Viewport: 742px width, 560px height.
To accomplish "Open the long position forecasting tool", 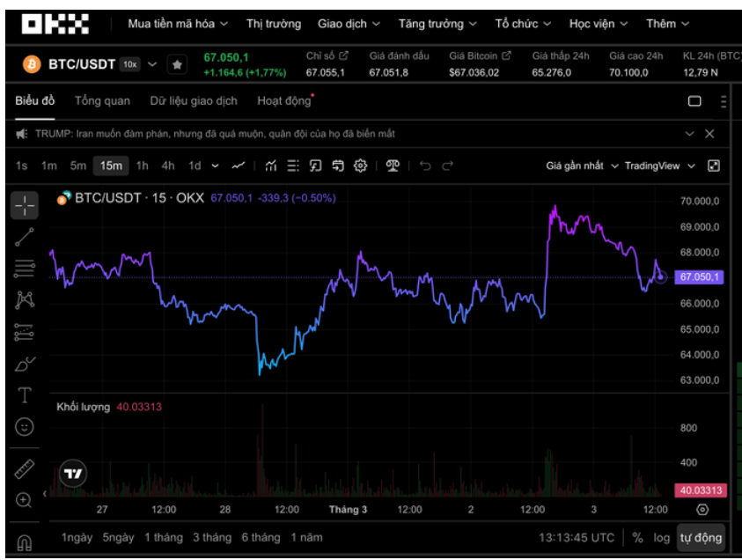I will point(24,332).
